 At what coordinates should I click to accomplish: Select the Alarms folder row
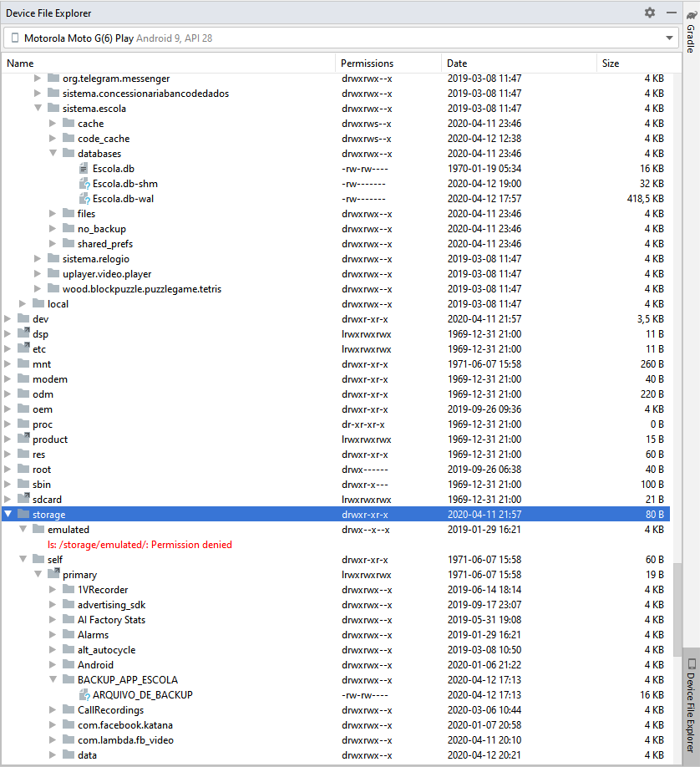[x=336, y=635]
